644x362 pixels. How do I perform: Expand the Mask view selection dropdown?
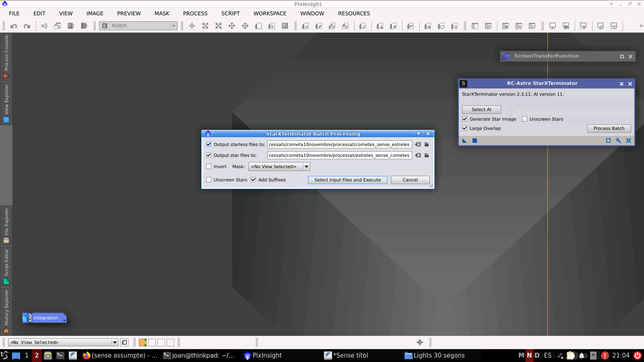click(306, 167)
